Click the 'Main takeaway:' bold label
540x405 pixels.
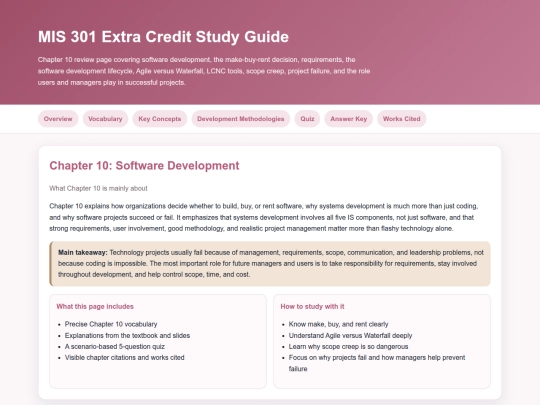(83, 252)
